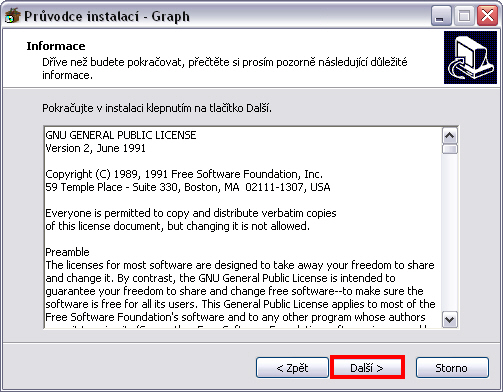Click the Další > button to continue
503x392 pixels.
pyautogui.click(x=367, y=367)
